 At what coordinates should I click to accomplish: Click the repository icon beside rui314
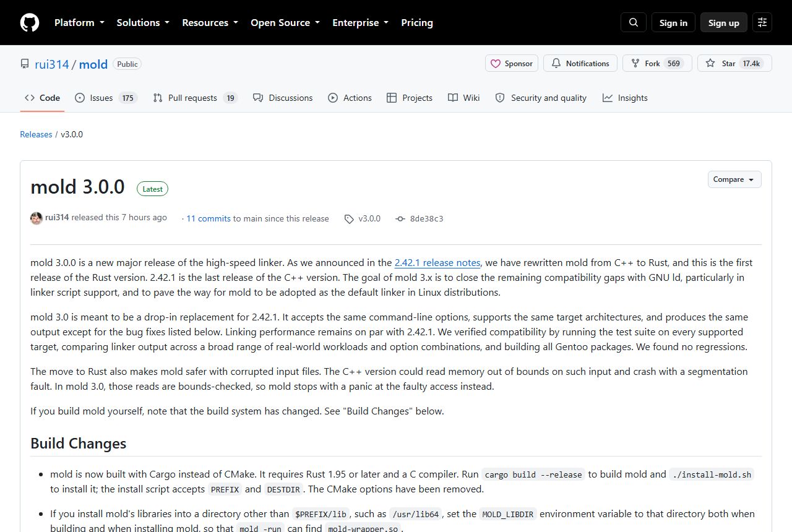pos(25,64)
